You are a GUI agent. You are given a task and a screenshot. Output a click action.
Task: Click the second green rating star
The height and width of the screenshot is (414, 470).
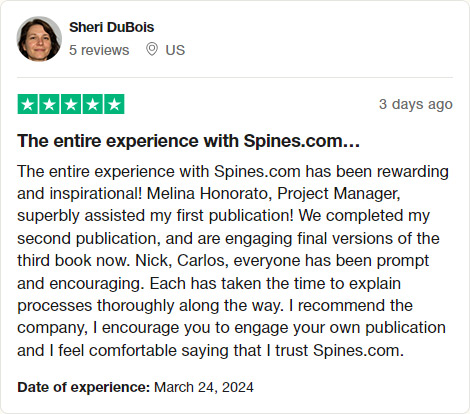point(49,104)
